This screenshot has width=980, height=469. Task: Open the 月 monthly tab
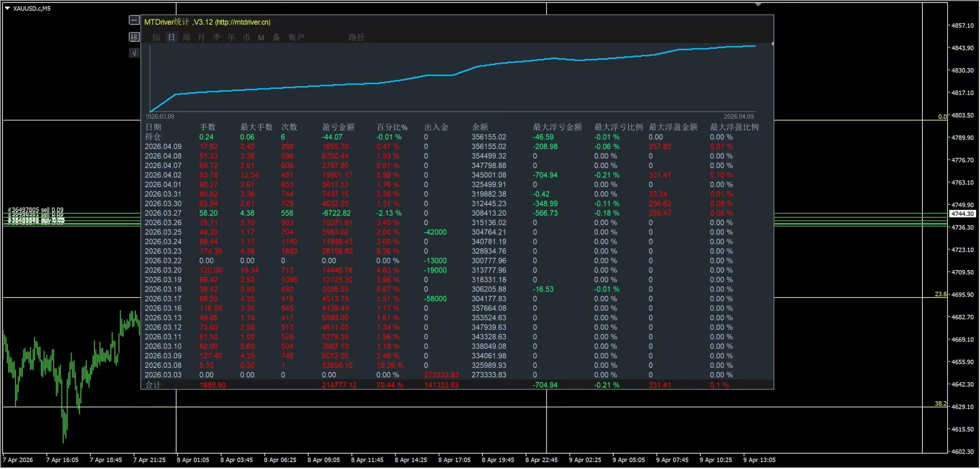tap(201, 37)
